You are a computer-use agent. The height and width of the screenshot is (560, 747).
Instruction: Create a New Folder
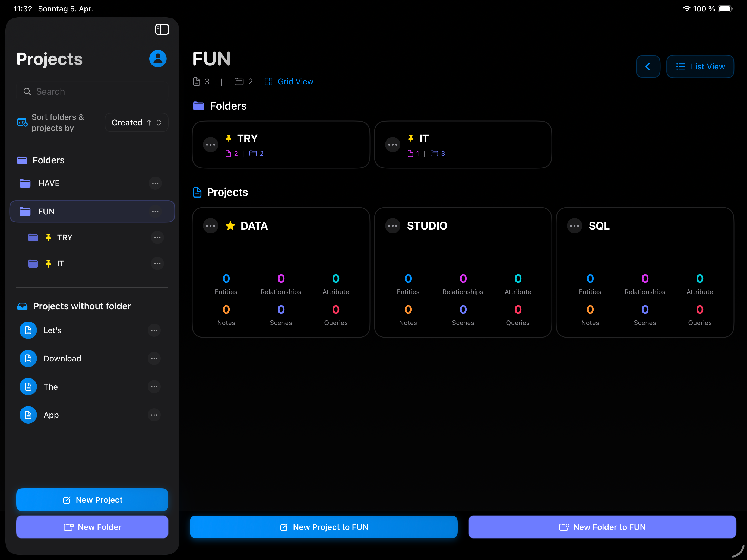coord(92,527)
